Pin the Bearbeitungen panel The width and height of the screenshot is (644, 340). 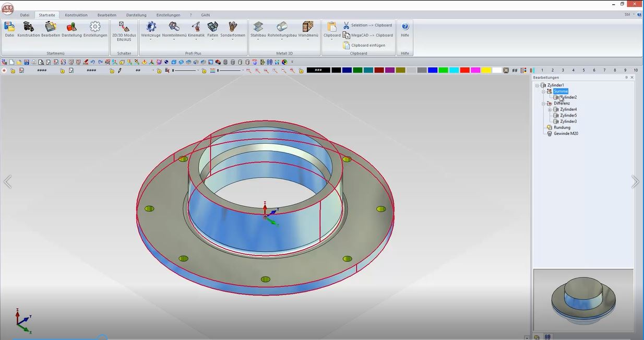pyautogui.click(x=626, y=77)
